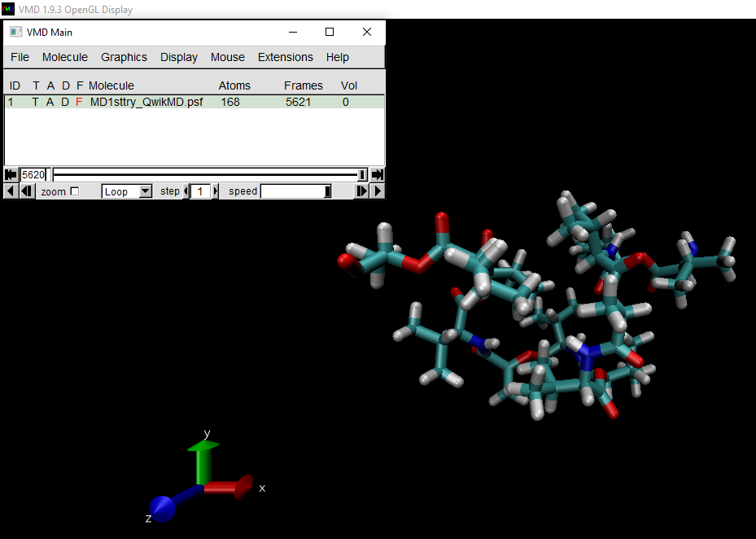Open the Display menu
This screenshot has height=539, width=756.
179,57
